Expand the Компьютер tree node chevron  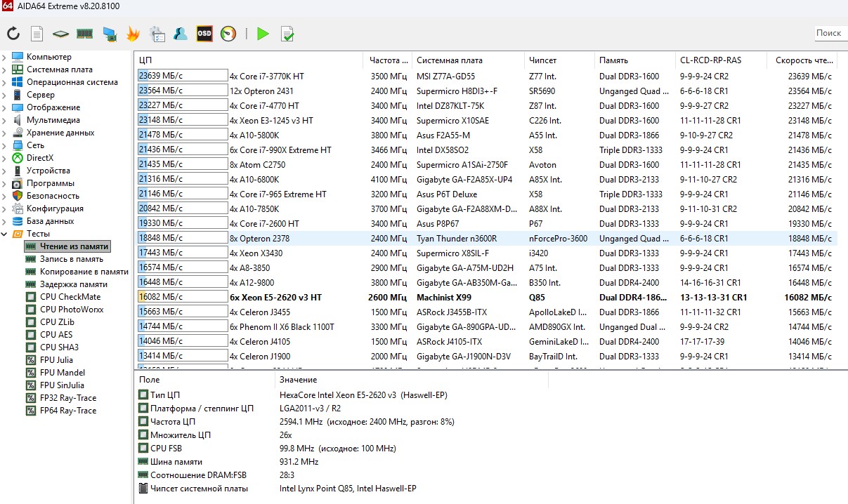pos(5,57)
